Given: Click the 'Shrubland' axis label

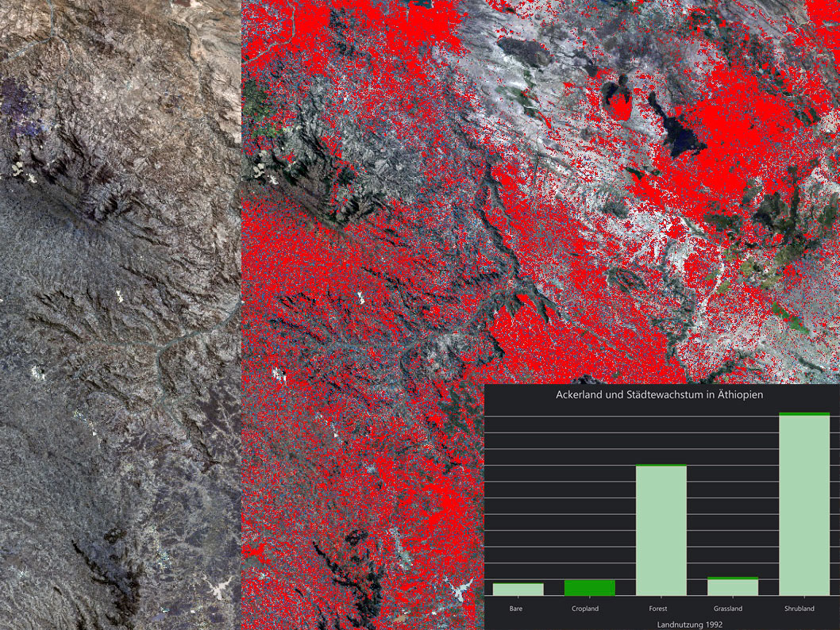Looking at the screenshot, I should [800, 609].
